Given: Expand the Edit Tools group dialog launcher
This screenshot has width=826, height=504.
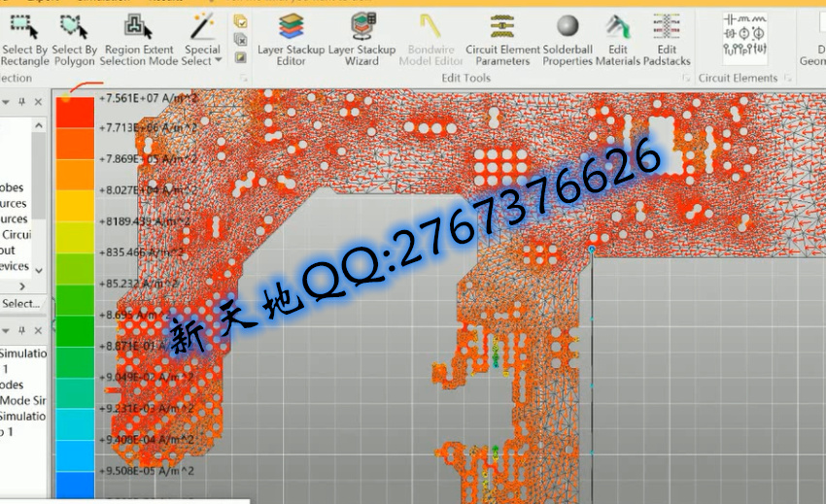Looking at the screenshot, I should (x=689, y=79).
